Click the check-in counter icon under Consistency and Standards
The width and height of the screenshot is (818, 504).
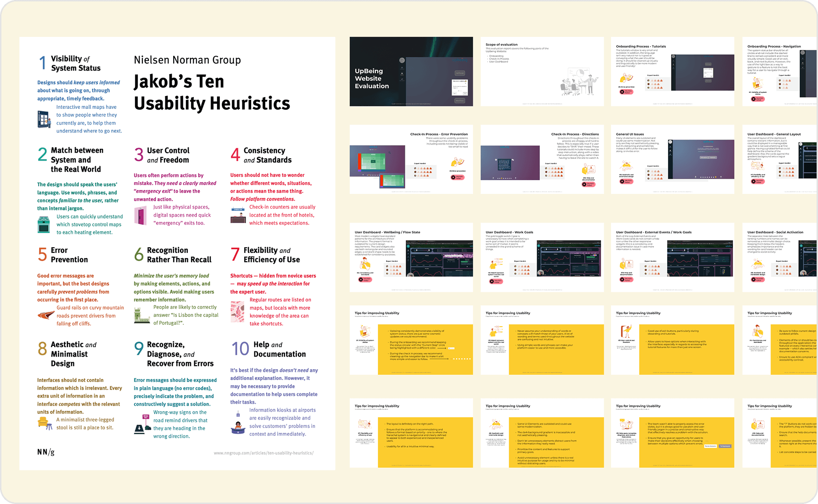click(x=238, y=216)
